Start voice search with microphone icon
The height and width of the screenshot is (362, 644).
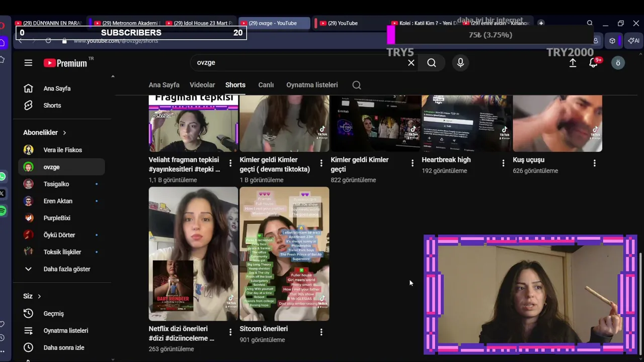pyautogui.click(x=460, y=63)
